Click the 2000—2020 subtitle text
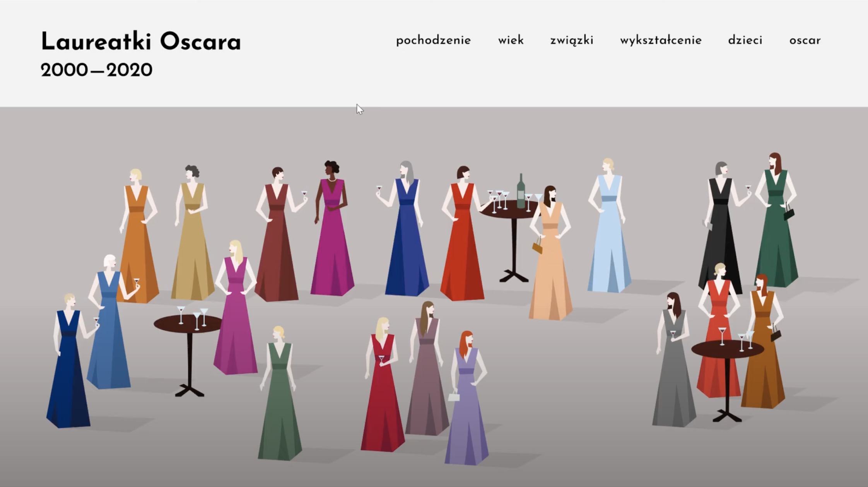 (x=96, y=70)
